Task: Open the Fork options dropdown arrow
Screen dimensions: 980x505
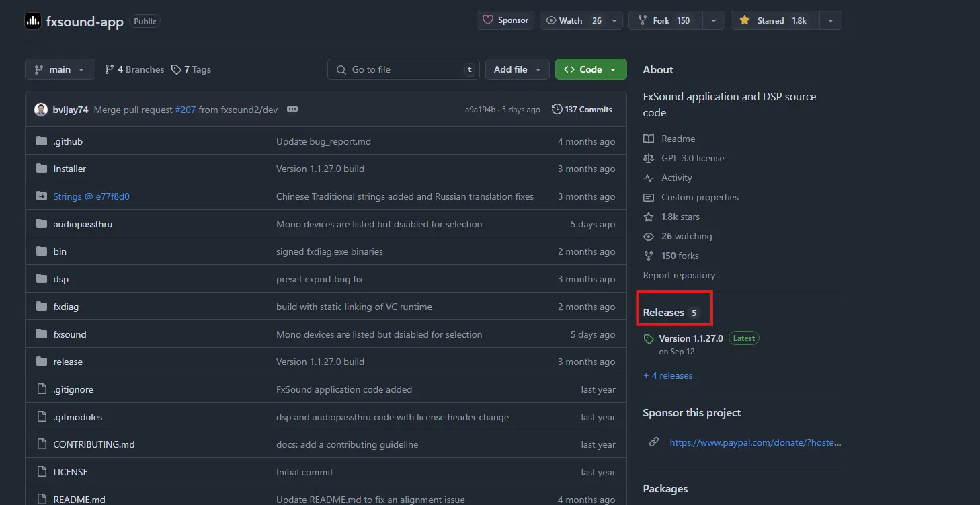Action: coord(714,20)
